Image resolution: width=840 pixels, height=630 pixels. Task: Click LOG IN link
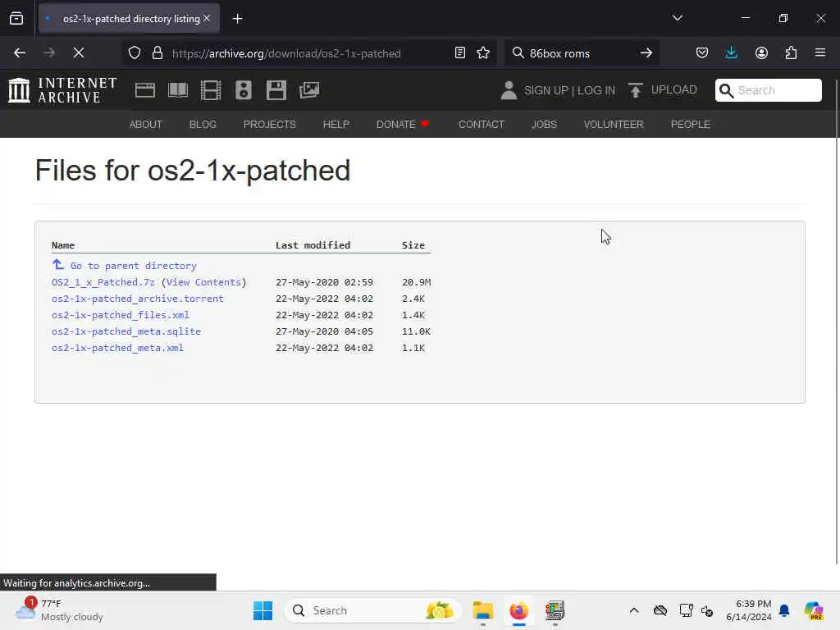(596, 90)
